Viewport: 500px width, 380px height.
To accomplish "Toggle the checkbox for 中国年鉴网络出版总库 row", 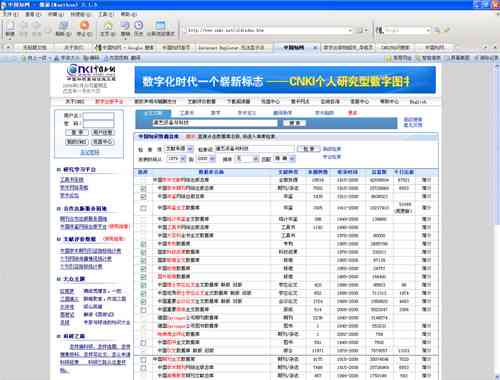I will (x=143, y=197).
